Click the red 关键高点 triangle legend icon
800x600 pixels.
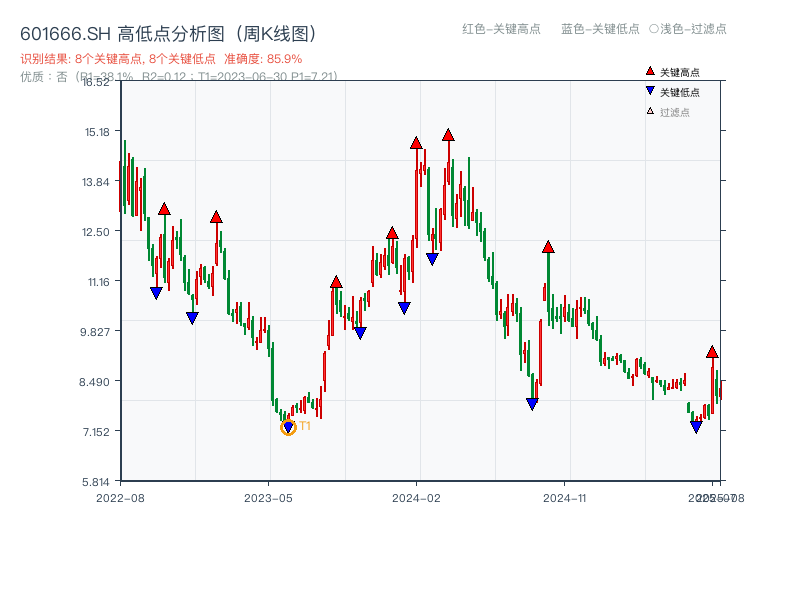coord(650,71)
